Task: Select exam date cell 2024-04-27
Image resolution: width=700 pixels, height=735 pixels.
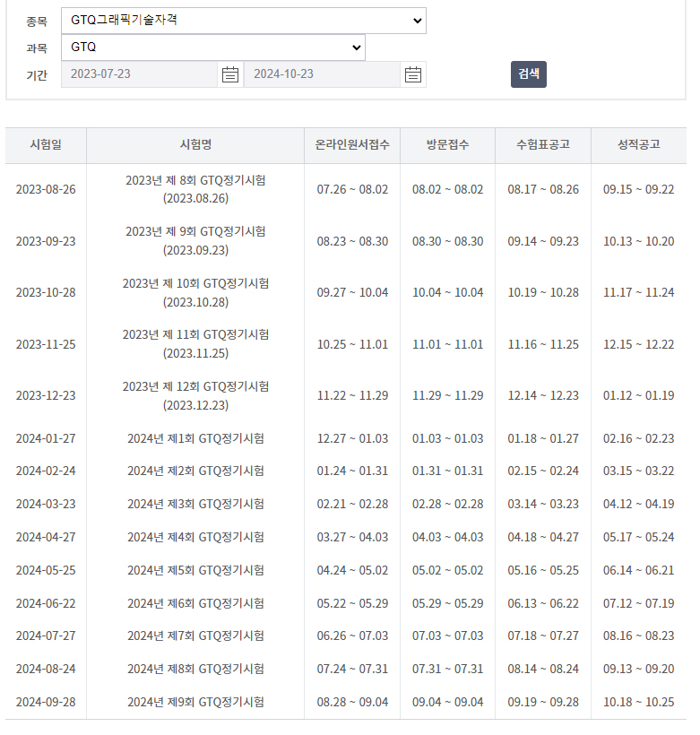Action: pyautogui.click(x=46, y=537)
